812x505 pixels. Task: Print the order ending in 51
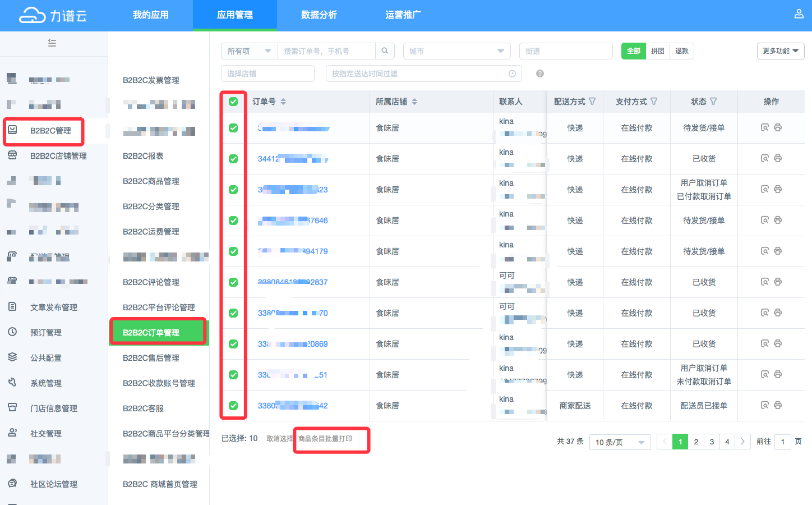tap(778, 374)
